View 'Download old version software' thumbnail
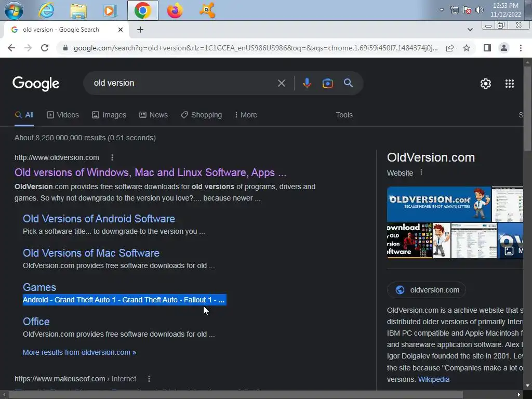 (409, 241)
